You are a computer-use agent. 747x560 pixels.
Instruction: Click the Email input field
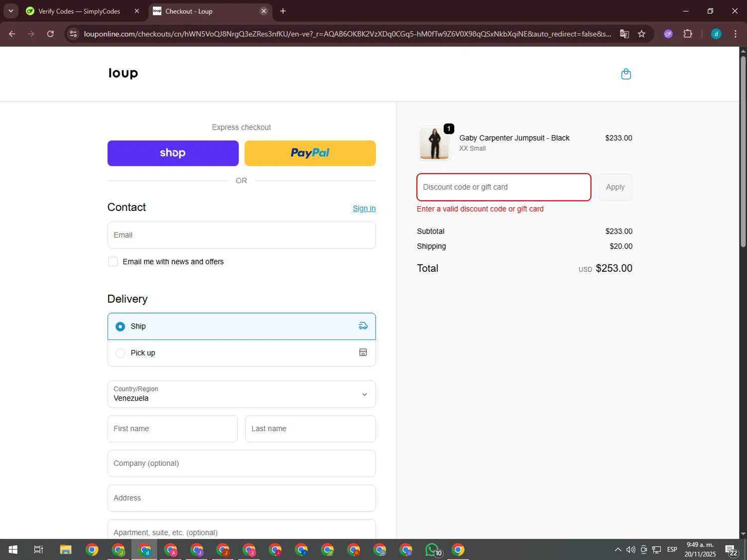(x=242, y=235)
